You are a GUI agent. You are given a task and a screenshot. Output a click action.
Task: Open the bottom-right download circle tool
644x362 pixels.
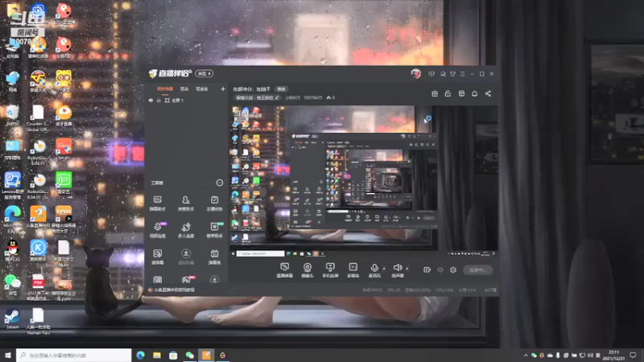(x=214, y=280)
